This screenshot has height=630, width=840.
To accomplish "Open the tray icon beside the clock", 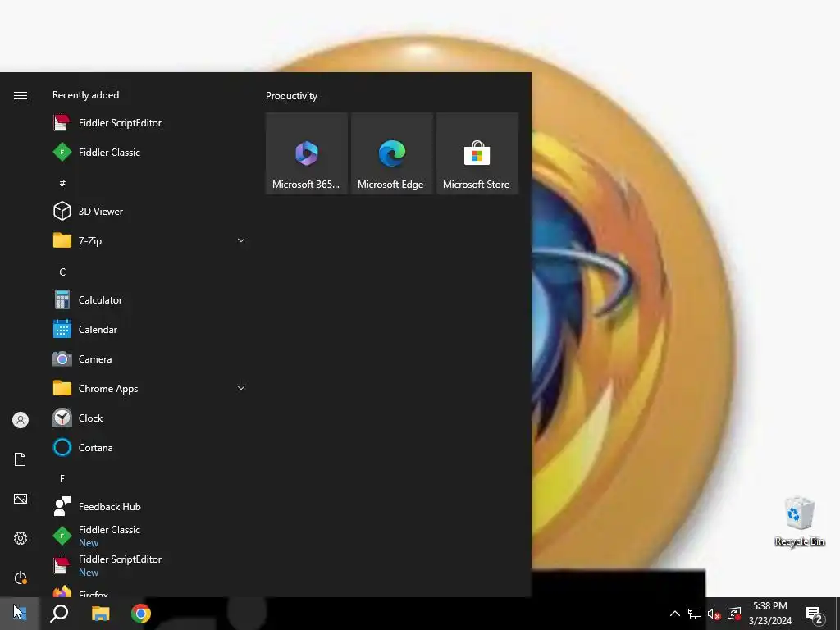I will [x=734, y=614].
